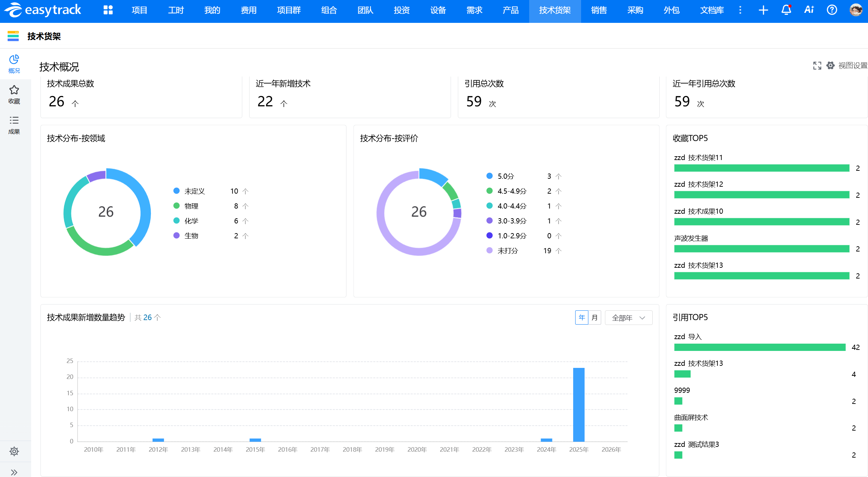868x477 pixels.
Task: Click the notification bell icon
Action: point(786,10)
